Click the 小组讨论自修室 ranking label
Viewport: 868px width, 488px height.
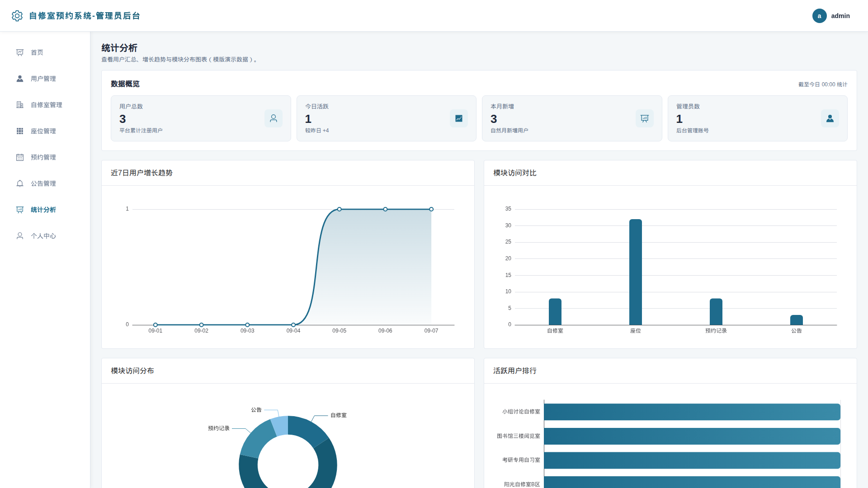coord(521,412)
